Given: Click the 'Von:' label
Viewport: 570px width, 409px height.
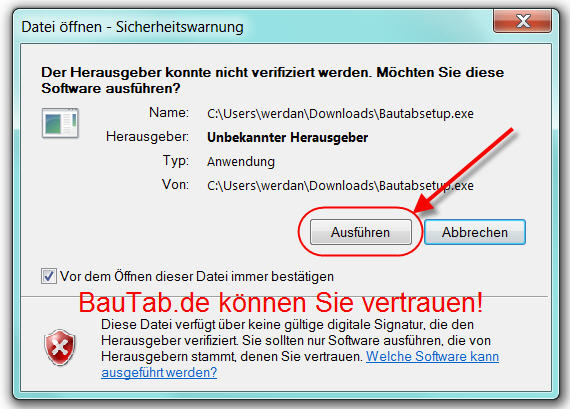Looking at the screenshot, I should tap(175, 185).
